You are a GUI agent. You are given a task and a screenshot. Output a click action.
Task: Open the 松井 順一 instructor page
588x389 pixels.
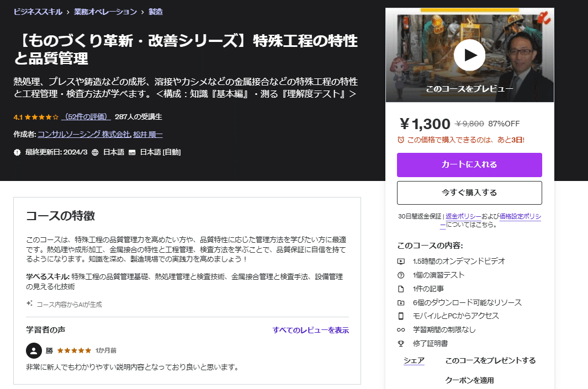coord(147,134)
